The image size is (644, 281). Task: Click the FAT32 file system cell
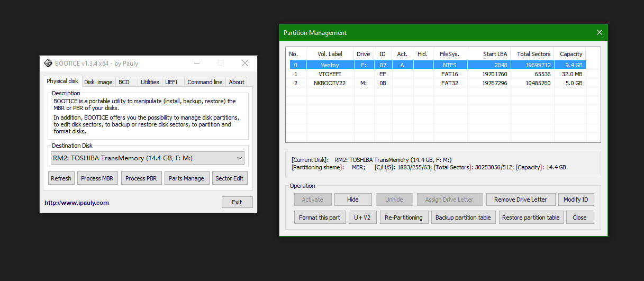tap(450, 83)
